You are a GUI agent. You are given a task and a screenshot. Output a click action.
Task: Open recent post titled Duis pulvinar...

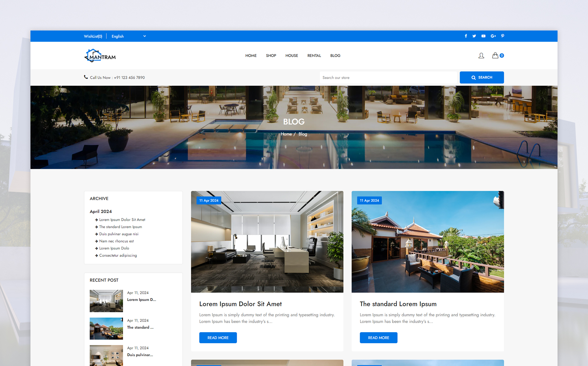coord(140,355)
